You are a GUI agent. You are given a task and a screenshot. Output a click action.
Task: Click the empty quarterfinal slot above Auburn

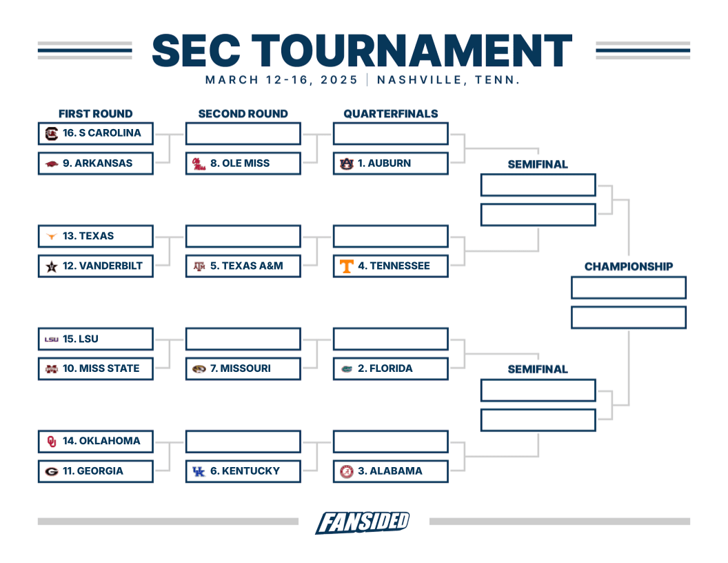pyautogui.click(x=390, y=133)
